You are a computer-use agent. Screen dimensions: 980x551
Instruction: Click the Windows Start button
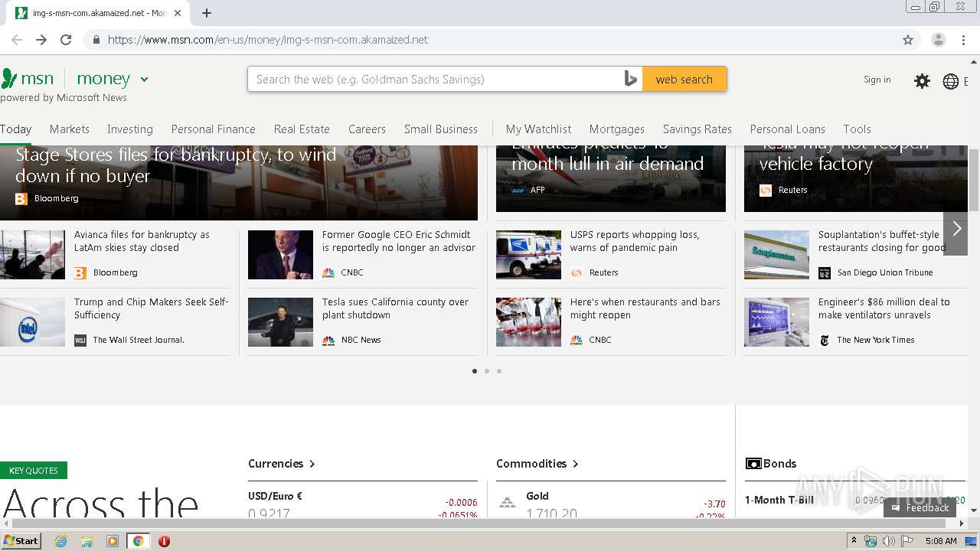(21, 541)
